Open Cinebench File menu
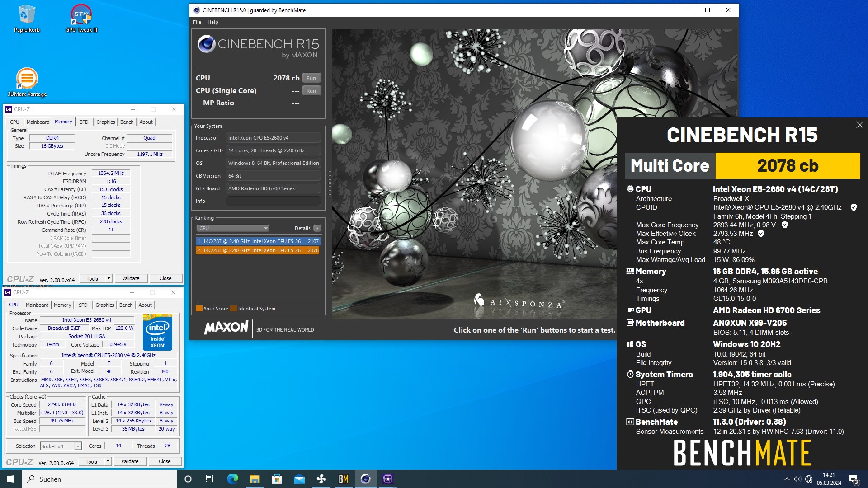 click(197, 22)
